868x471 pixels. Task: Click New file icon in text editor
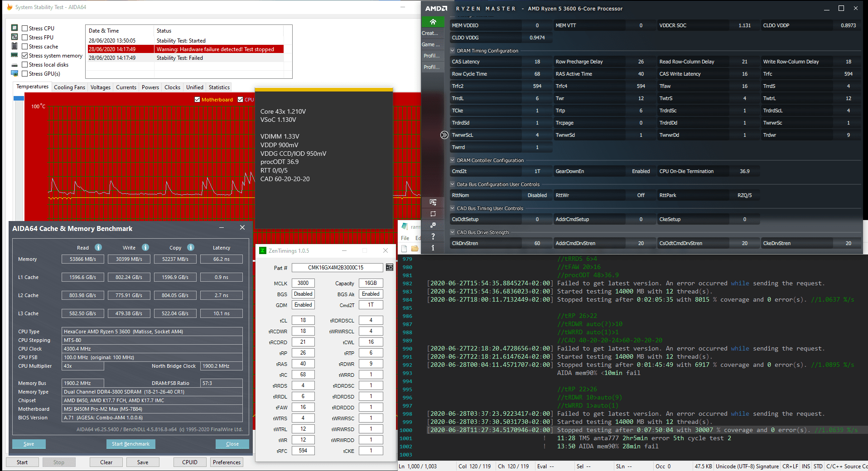tap(404, 249)
